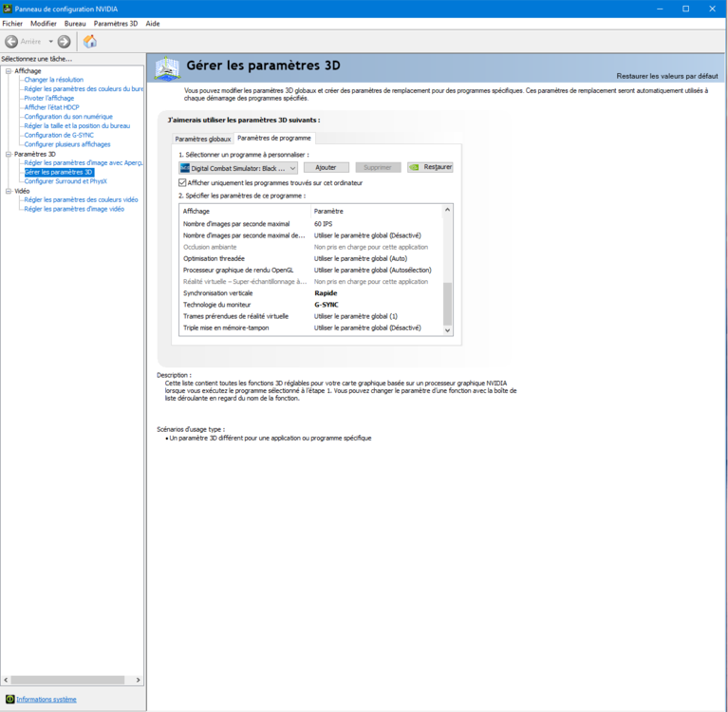Select Gérer les paramètres 3D tree item
Viewport: 728px width, 712px height.
[x=59, y=173]
